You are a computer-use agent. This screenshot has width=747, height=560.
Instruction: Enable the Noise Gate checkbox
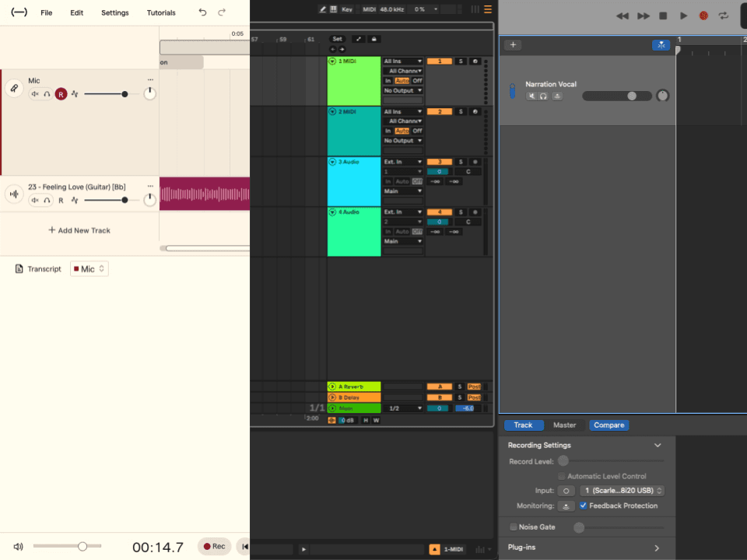pyautogui.click(x=513, y=527)
